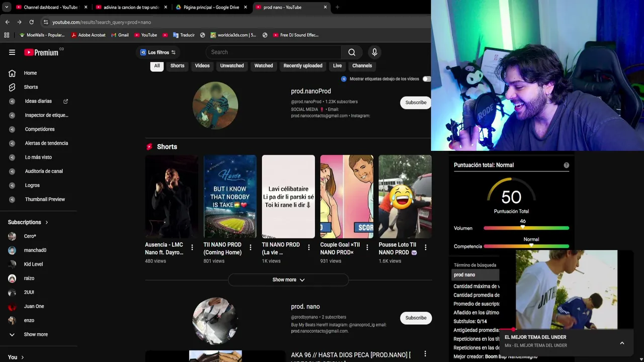This screenshot has width=644, height=362.
Task: Click the search magnifier button
Action: click(x=352, y=52)
